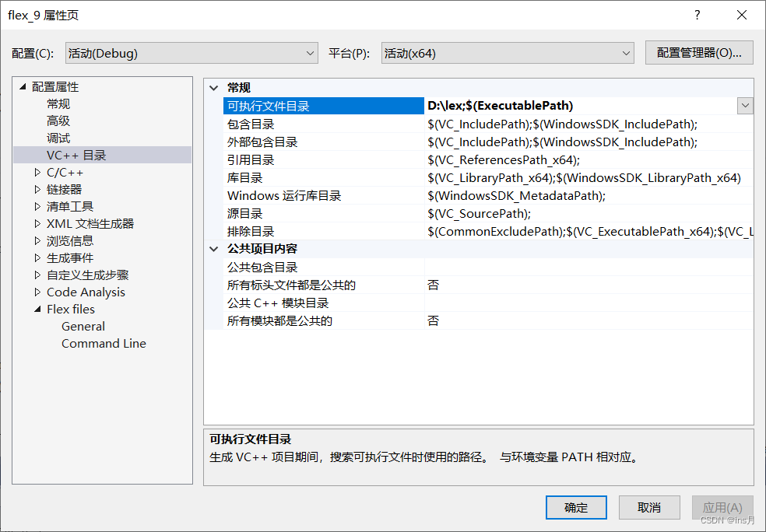
Task: Collapse the 配置属性 tree node
Action: click(x=22, y=86)
